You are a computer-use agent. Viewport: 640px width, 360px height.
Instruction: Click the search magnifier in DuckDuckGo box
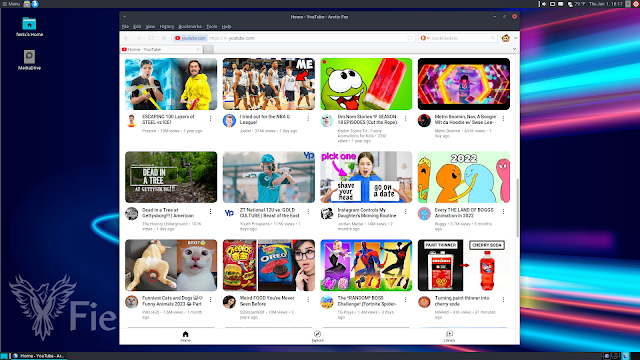point(493,38)
